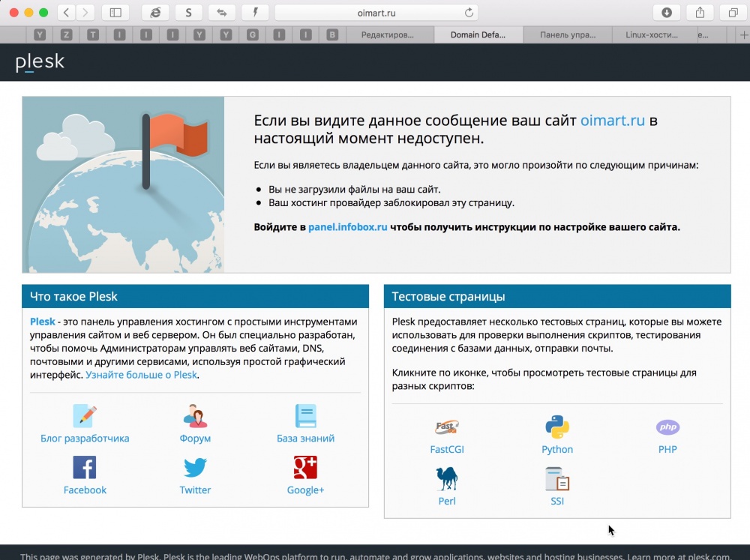Click the Блог разработчика pencil icon

(x=85, y=415)
